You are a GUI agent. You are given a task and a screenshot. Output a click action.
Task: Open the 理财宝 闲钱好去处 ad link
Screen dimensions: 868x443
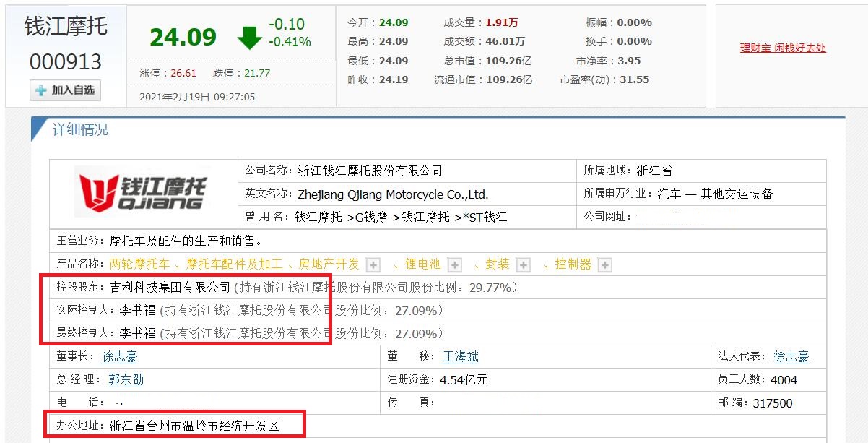point(783,48)
